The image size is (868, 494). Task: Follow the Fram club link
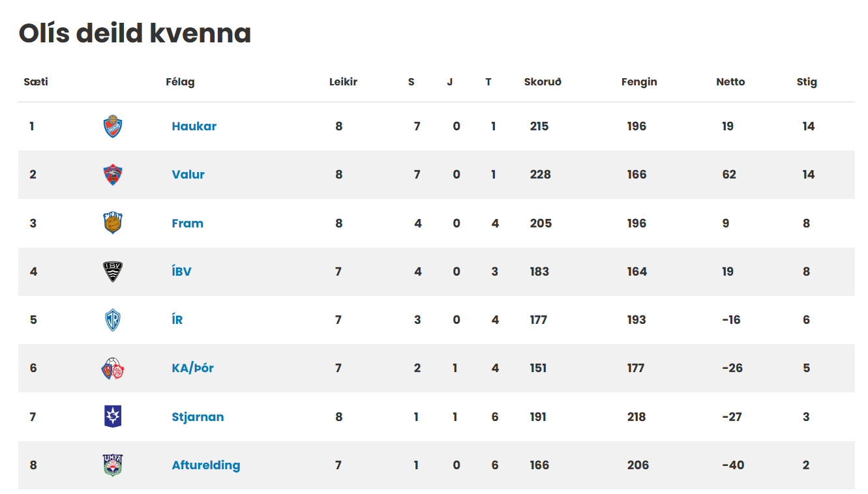(188, 224)
